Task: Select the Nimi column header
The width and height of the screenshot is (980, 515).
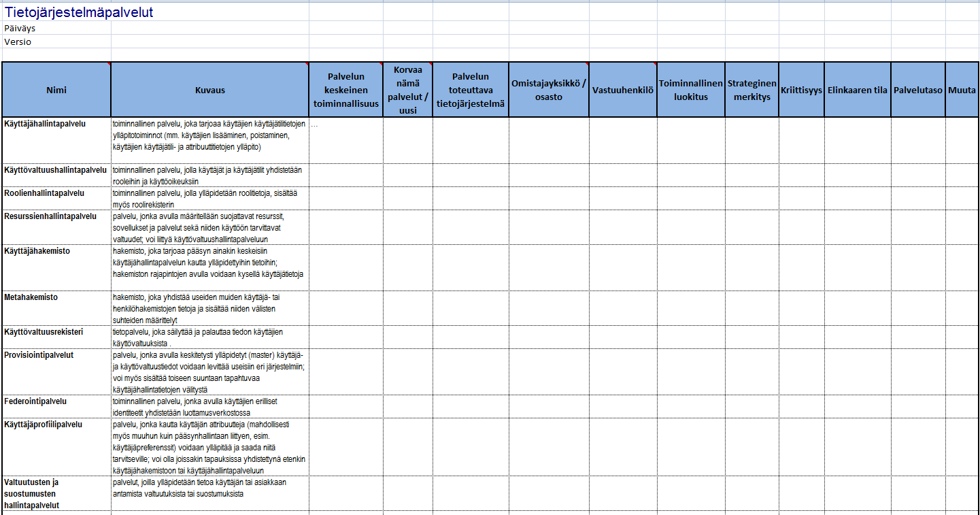Action: tap(56, 90)
